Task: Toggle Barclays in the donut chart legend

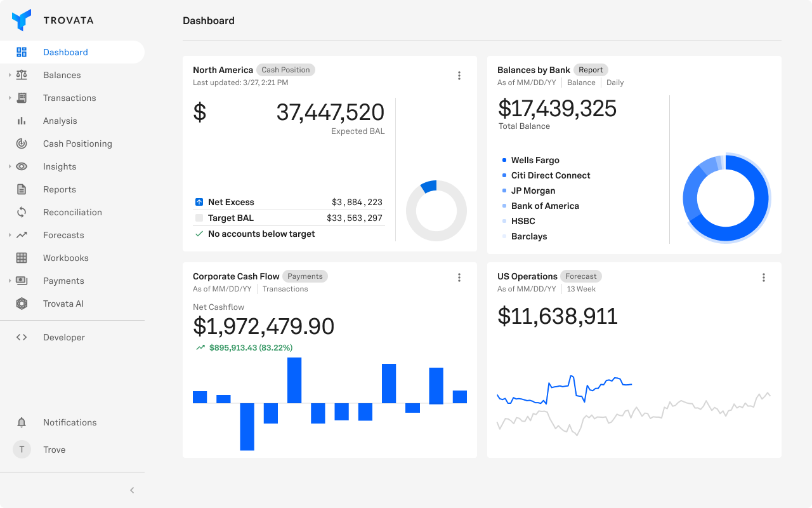Action: pos(528,236)
